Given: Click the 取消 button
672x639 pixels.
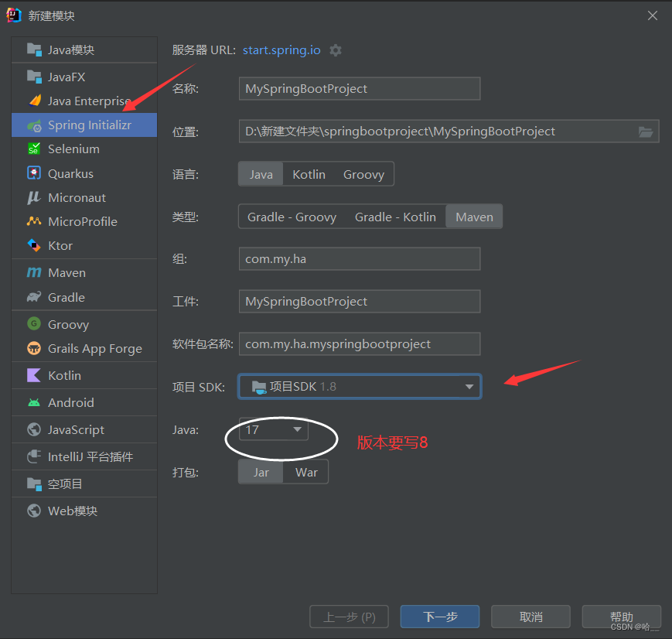Looking at the screenshot, I should coord(530,617).
